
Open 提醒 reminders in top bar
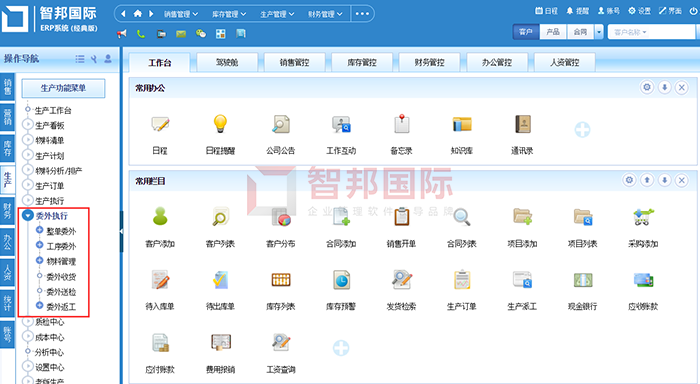point(578,11)
